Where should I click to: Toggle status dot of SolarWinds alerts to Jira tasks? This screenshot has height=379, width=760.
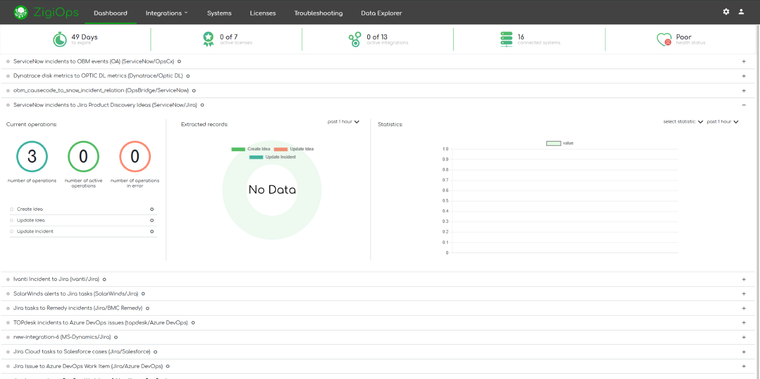pos(8,294)
